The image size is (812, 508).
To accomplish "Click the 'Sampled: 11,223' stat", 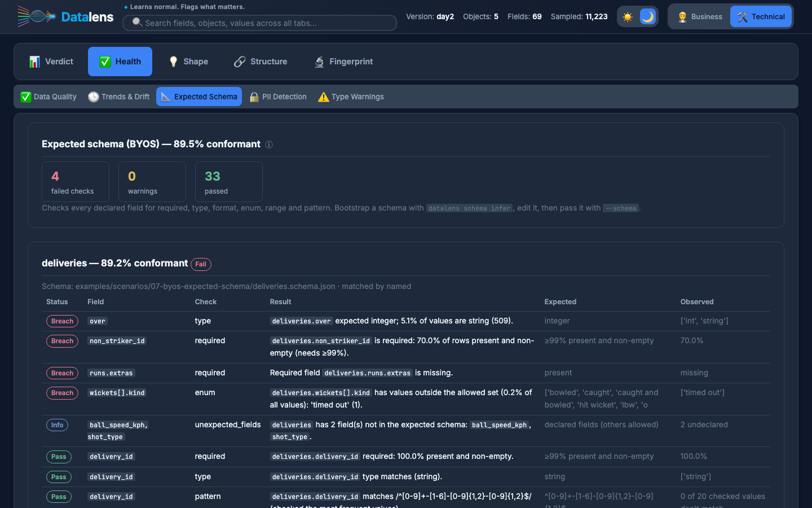I will [579, 16].
